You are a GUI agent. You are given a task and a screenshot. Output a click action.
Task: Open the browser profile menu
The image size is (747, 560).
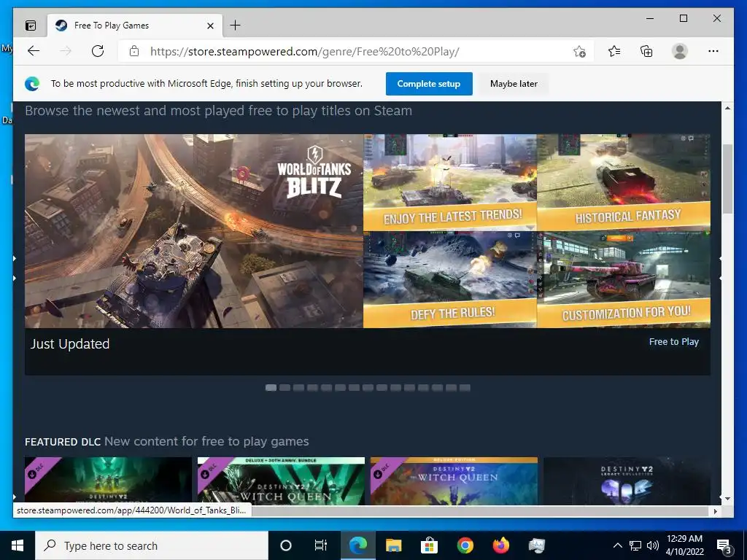tap(680, 51)
